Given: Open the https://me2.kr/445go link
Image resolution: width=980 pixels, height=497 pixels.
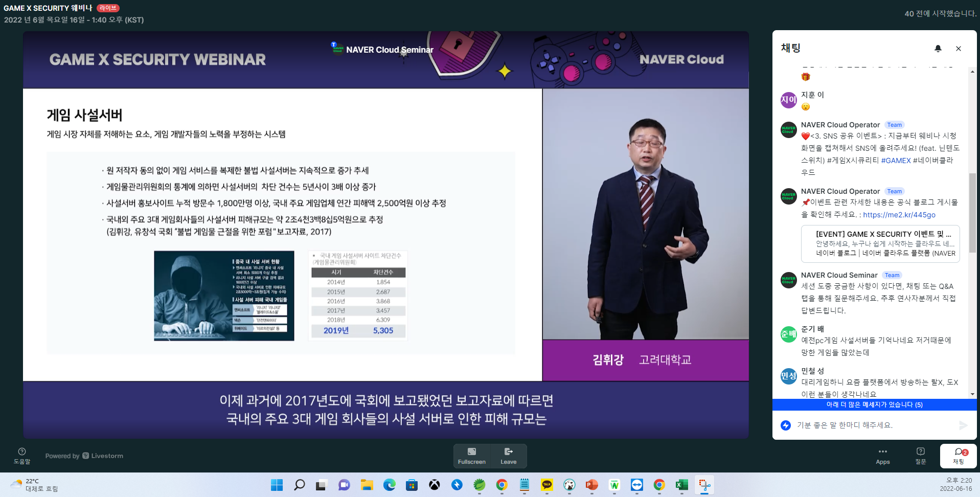Looking at the screenshot, I should pyautogui.click(x=899, y=215).
